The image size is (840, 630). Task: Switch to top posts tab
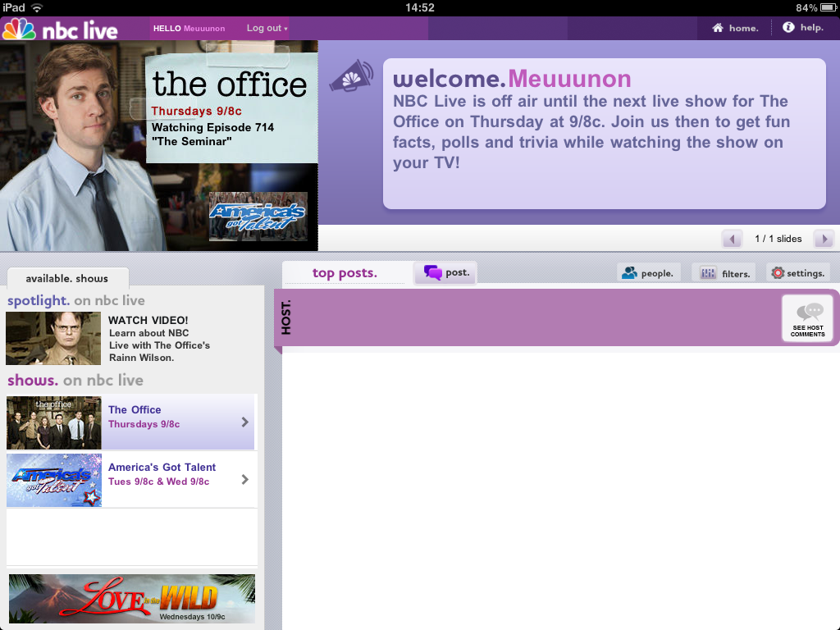pos(345,272)
